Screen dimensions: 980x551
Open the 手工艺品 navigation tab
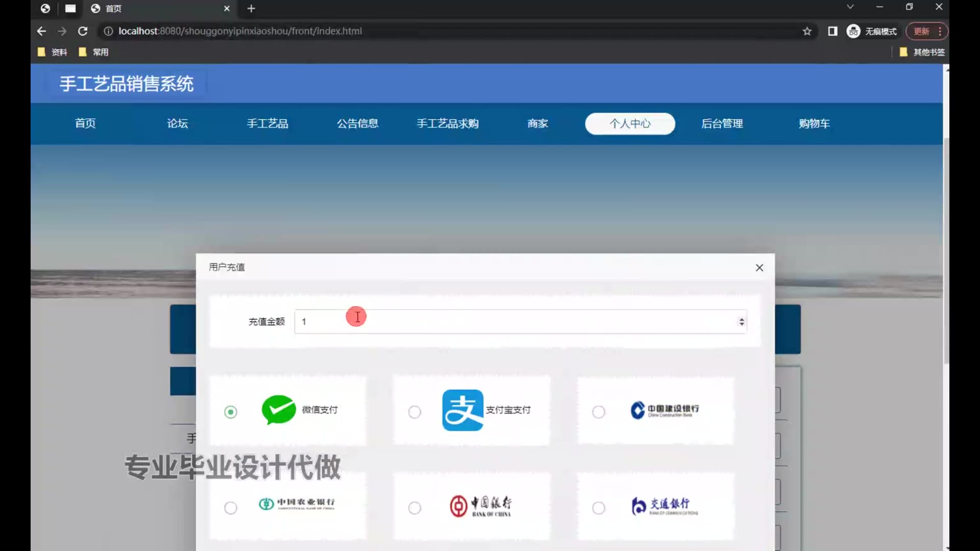coord(267,123)
